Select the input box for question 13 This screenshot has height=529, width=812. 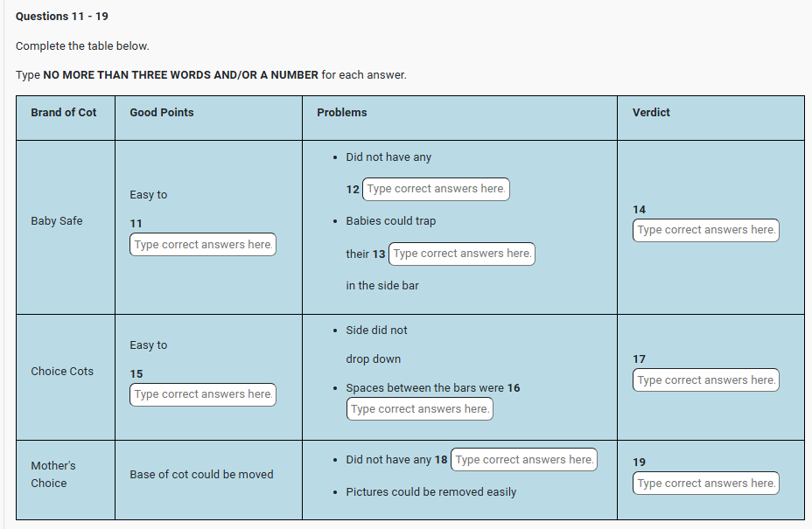462,254
